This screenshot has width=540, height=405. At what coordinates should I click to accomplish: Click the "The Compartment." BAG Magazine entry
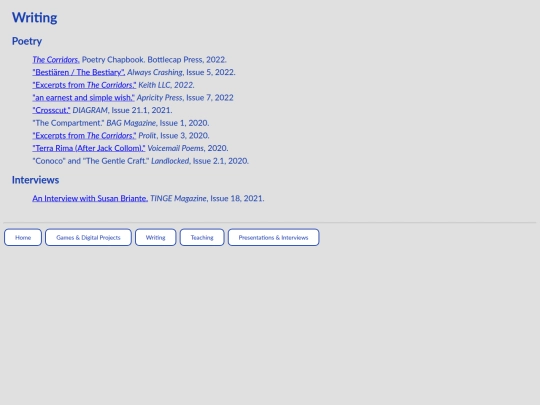(x=121, y=123)
